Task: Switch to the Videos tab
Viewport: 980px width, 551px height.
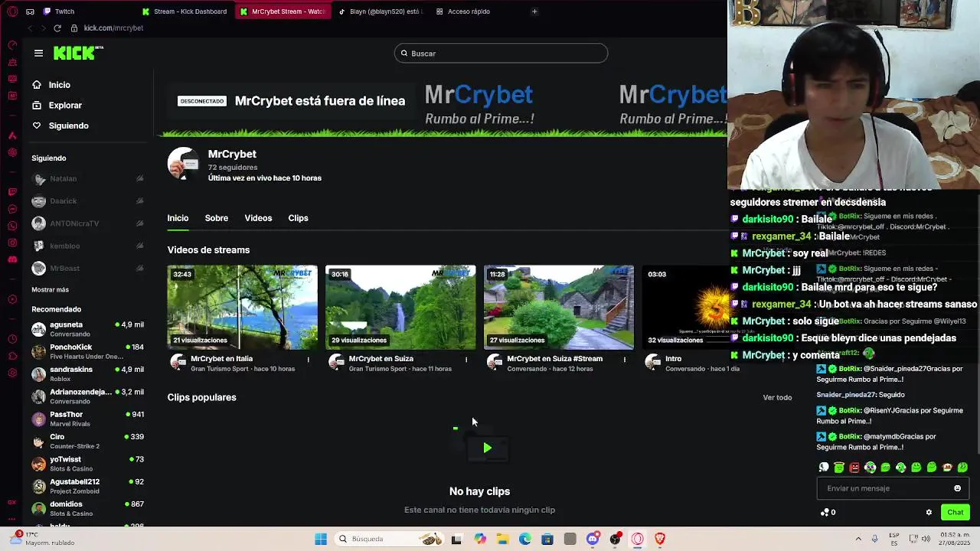Action: pos(258,218)
